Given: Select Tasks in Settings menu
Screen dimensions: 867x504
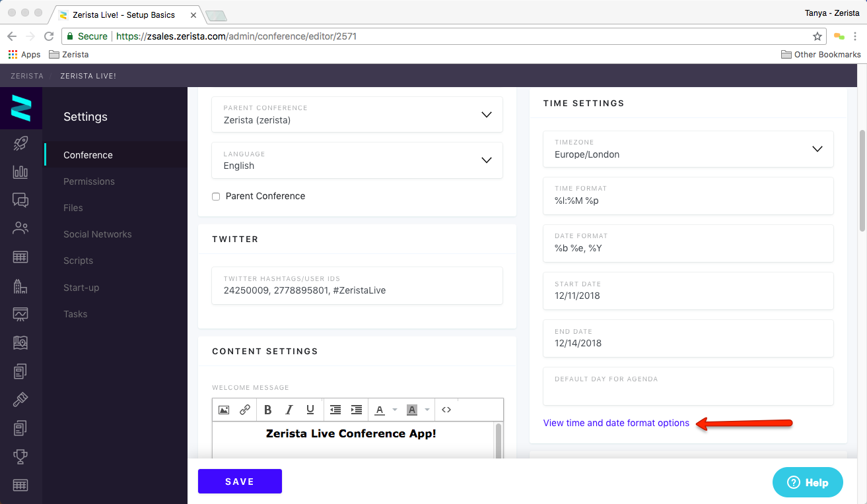Looking at the screenshot, I should click(x=75, y=314).
